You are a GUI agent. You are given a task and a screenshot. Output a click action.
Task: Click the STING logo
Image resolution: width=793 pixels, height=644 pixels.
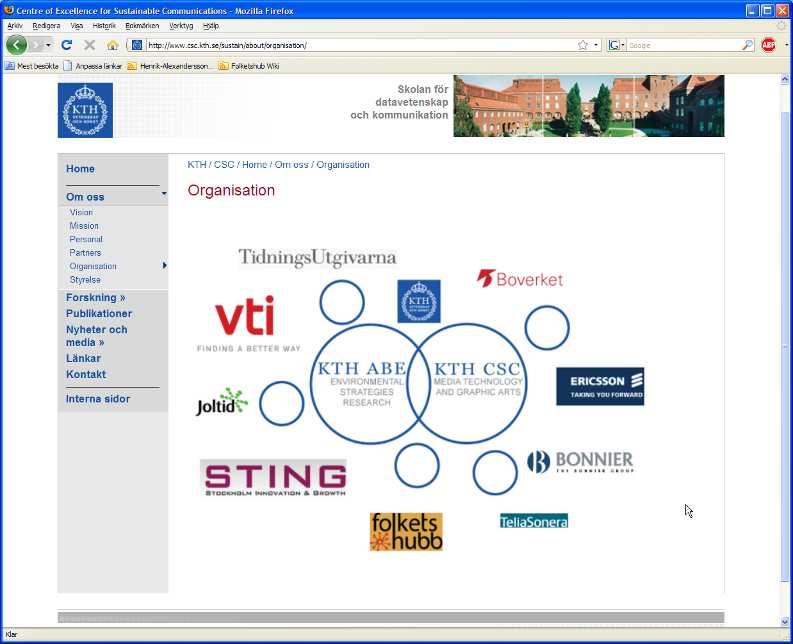[x=274, y=479]
